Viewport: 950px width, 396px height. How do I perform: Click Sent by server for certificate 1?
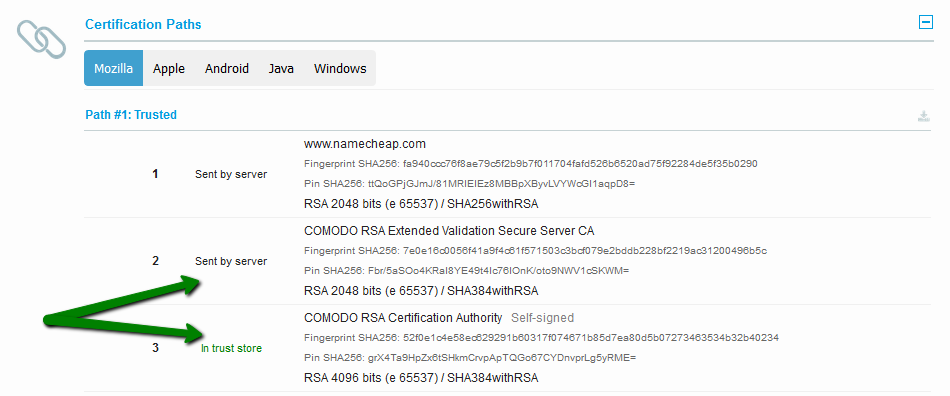point(231,174)
